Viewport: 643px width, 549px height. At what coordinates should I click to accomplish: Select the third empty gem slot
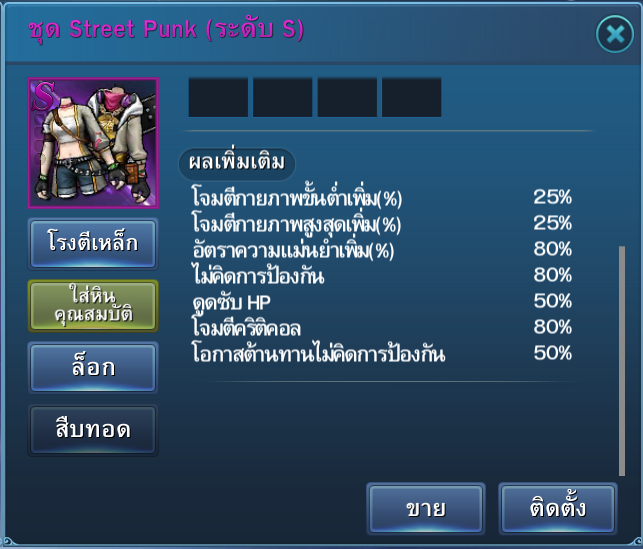point(347,97)
